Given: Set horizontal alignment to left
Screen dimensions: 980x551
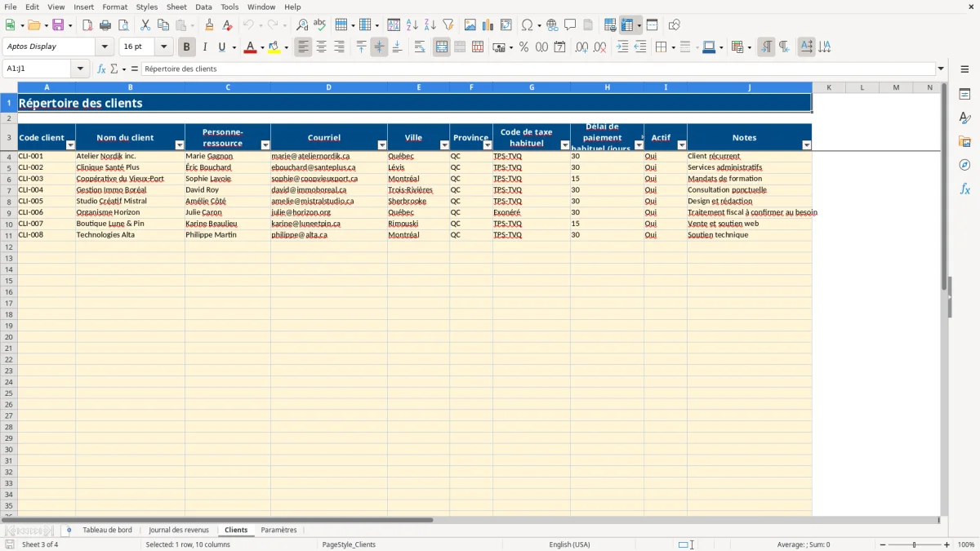Looking at the screenshot, I should pyautogui.click(x=303, y=47).
